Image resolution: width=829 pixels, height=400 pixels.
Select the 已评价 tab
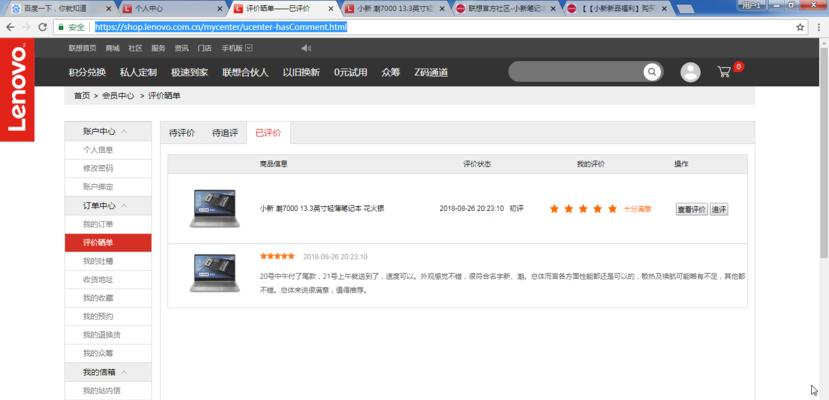[x=269, y=133]
